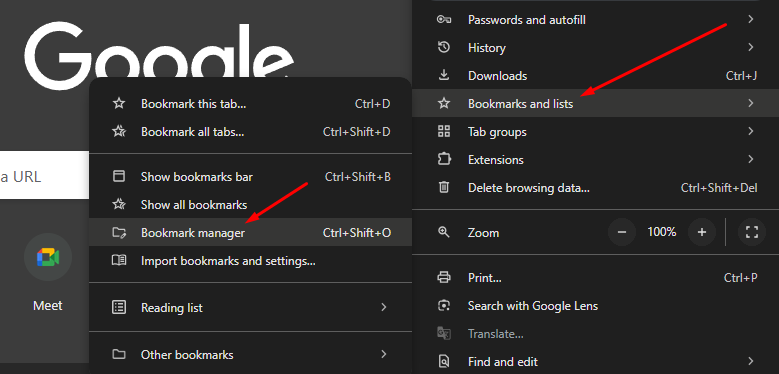
Task: Click the star icon beside Bookmark all tabs
Action: tap(119, 132)
